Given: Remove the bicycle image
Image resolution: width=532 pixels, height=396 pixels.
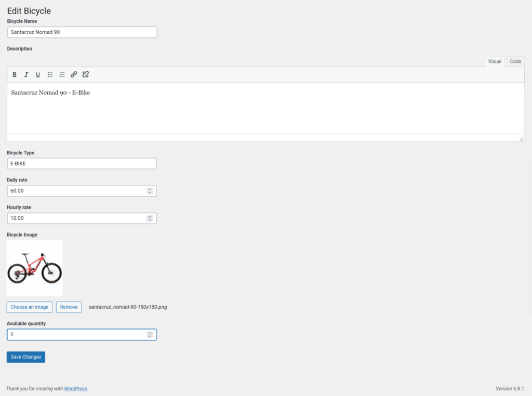Looking at the screenshot, I should coord(69,307).
